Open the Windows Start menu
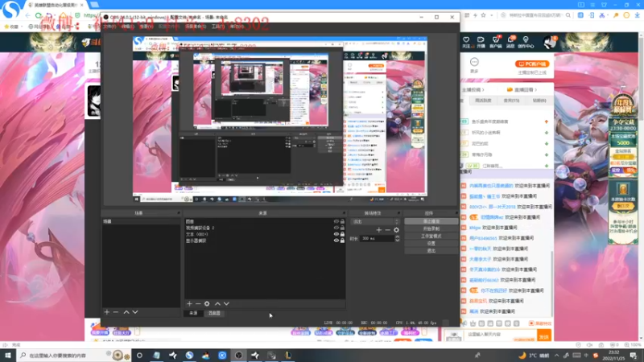 pyautogui.click(x=7, y=356)
